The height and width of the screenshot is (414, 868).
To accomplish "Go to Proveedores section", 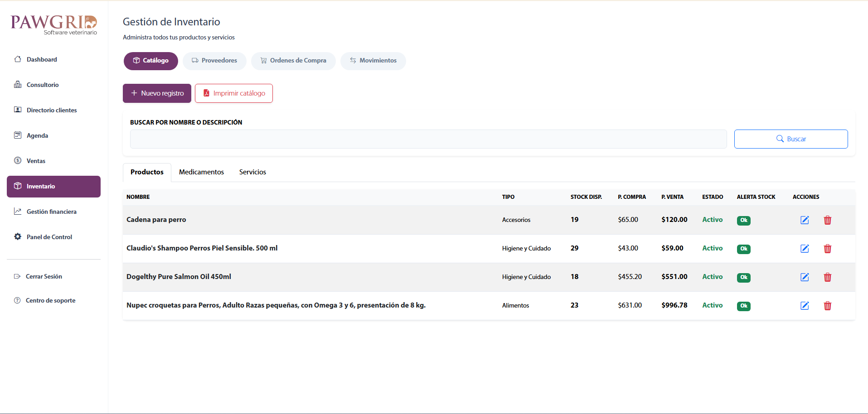I will click(214, 61).
